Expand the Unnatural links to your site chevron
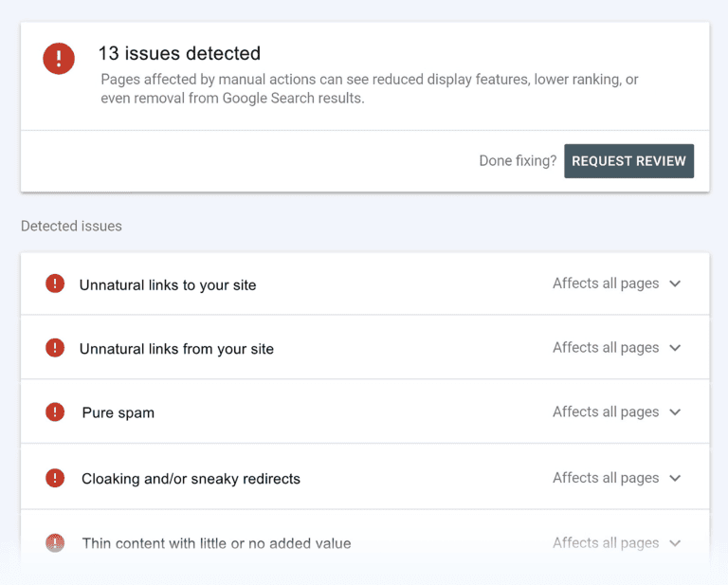This screenshot has height=585, width=728. pyautogui.click(x=675, y=283)
